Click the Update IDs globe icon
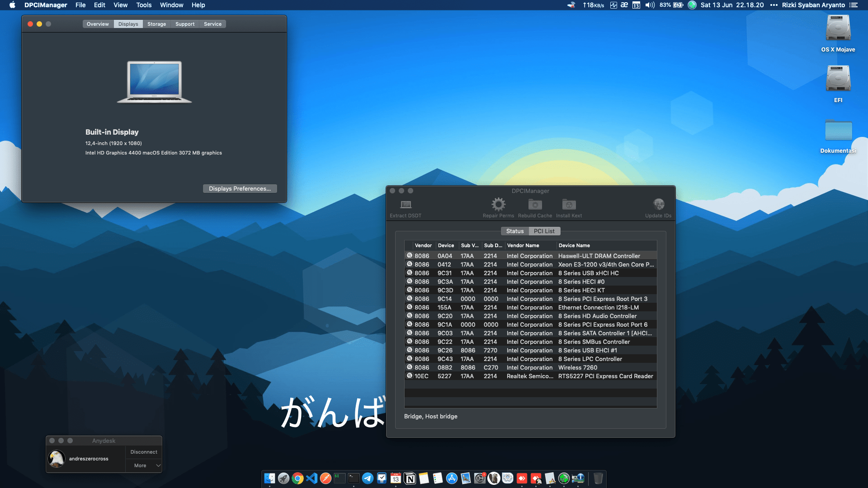868x488 pixels. (x=658, y=204)
